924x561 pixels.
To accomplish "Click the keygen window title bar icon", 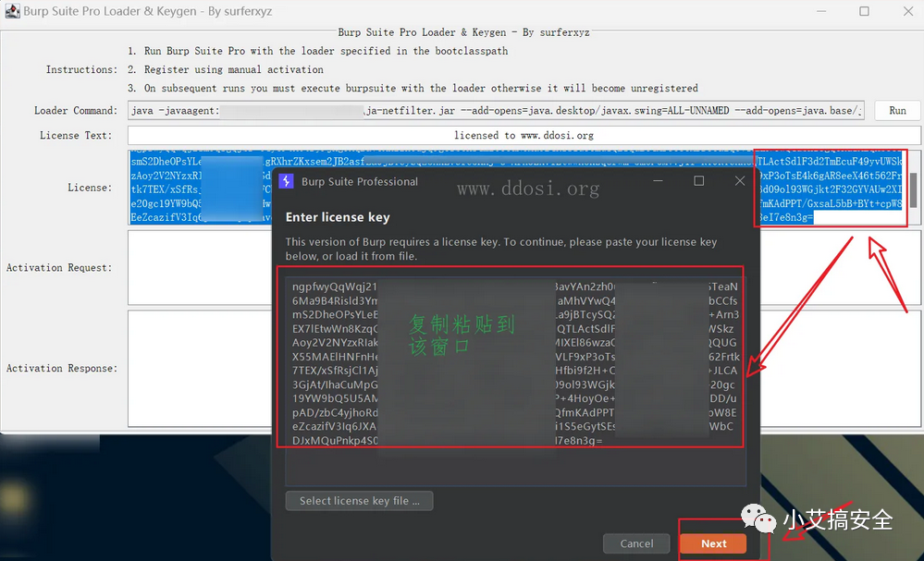I will point(12,10).
